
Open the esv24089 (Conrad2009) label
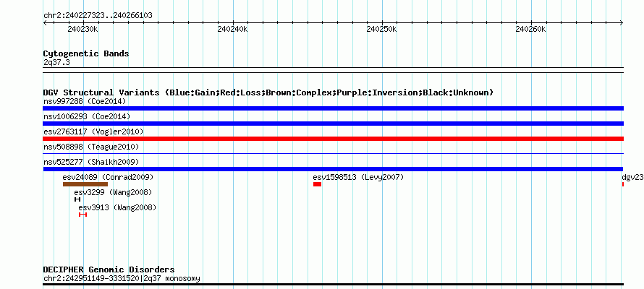click(108, 177)
